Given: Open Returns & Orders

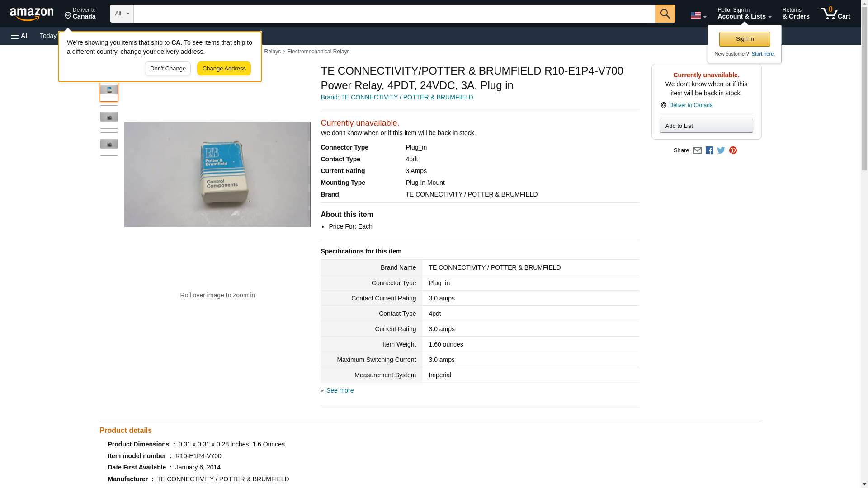Looking at the screenshot, I should [x=796, y=14].
